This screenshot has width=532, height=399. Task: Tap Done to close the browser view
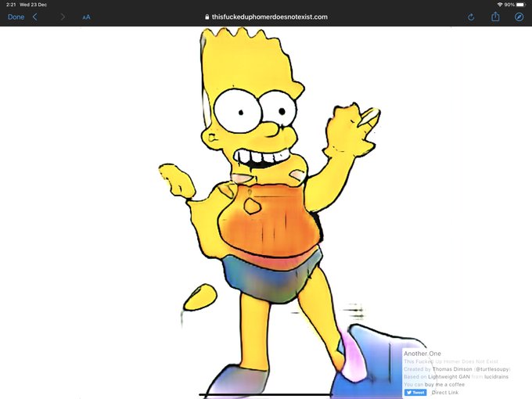16,17
